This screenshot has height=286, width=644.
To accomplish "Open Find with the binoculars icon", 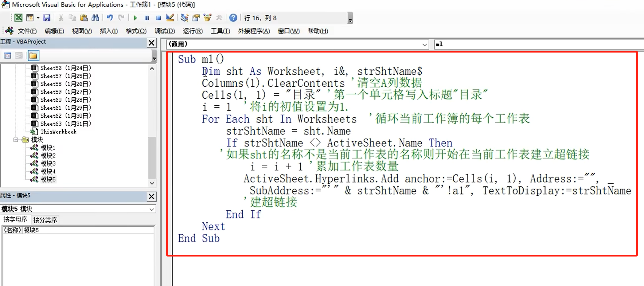I will point(95,18).
